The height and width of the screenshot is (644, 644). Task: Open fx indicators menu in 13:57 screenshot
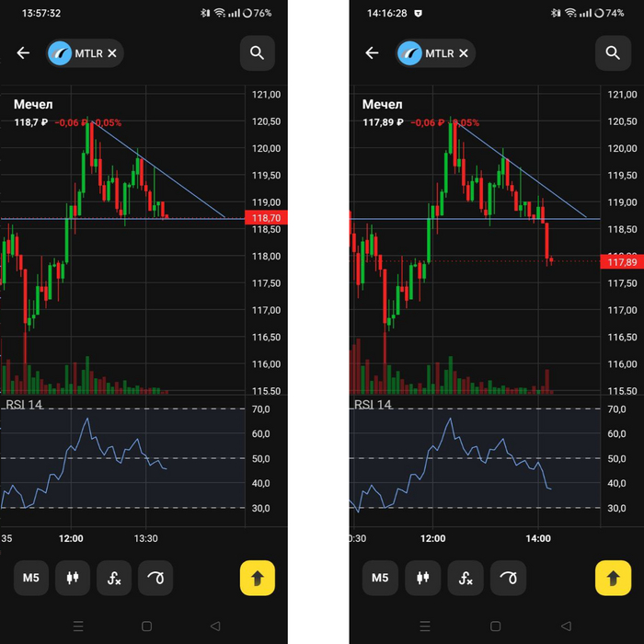coord(114,578)
